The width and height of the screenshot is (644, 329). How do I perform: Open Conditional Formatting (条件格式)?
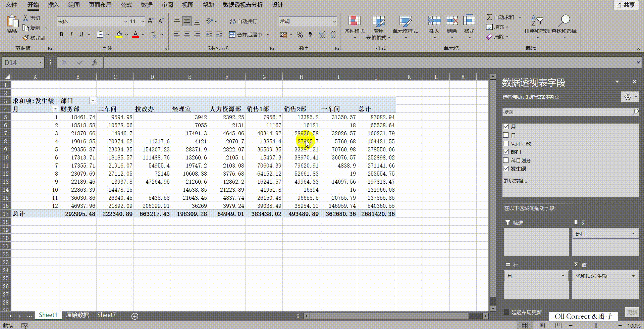coord(354,27)
